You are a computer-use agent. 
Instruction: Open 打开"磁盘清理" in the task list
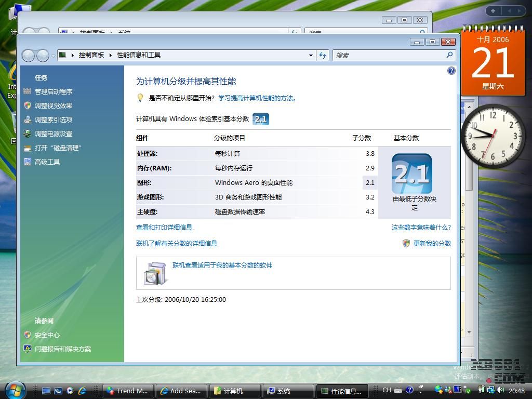(57, 148)
